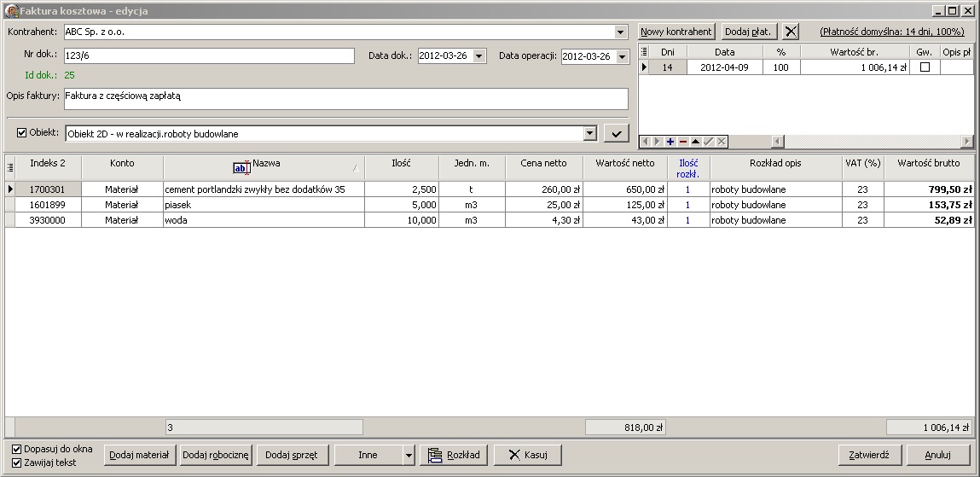Toggle Dopasuj do okna checkbox
The image size is (980, 477).
(x=17, y=449)
